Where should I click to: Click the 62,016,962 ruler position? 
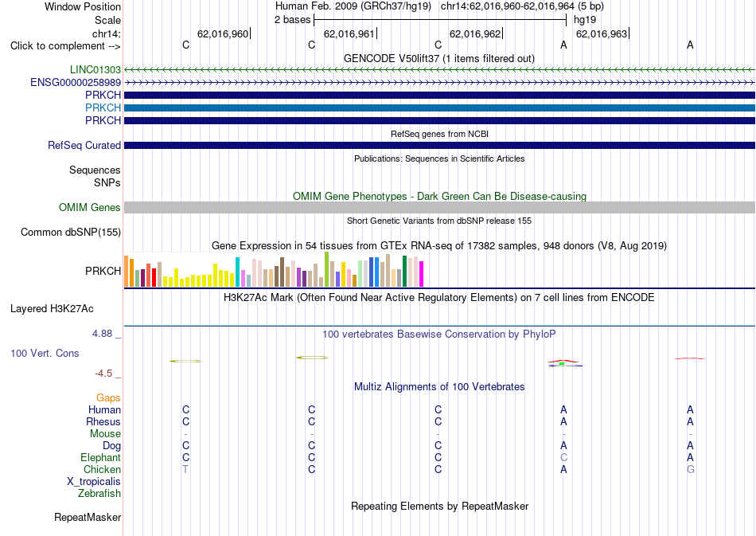475,33
